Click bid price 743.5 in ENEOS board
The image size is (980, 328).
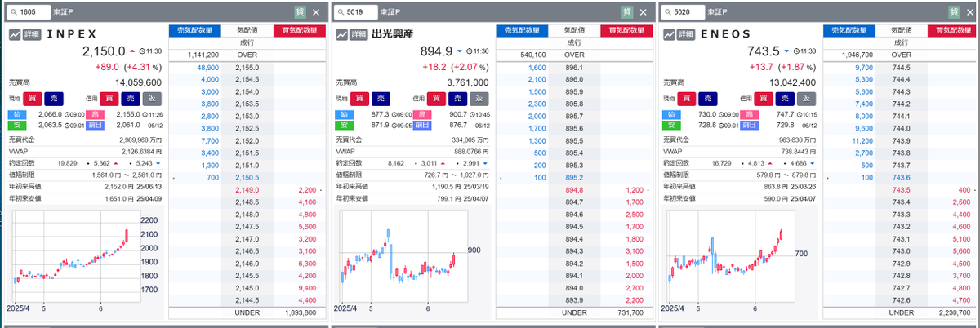[902, 189]
